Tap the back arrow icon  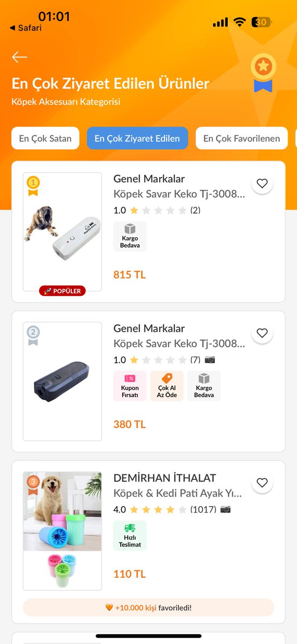pyautogui.click(x=20, y=57)
